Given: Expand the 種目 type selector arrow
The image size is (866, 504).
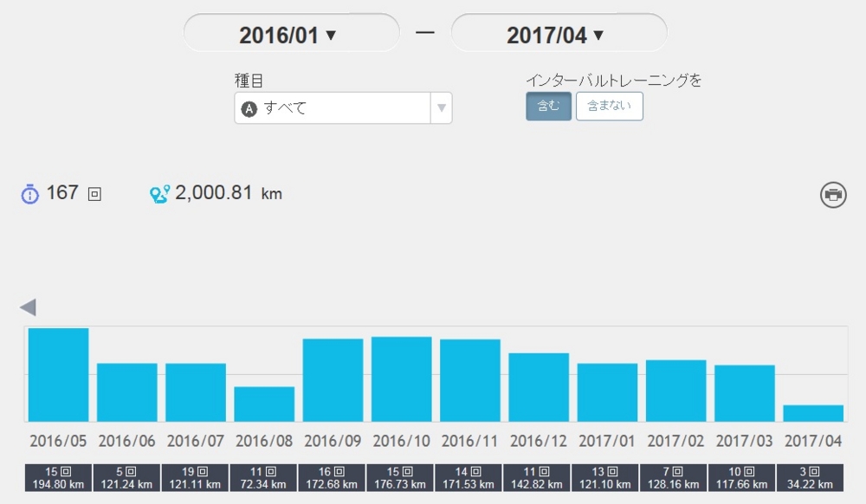Looking at the screenshot, I should (442, 108).
